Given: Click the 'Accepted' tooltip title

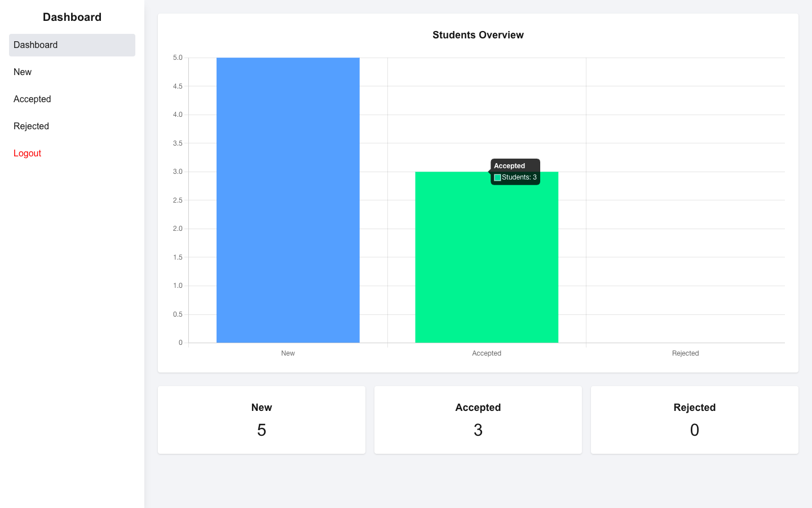Looking at the screenshot, I should 509,166.
